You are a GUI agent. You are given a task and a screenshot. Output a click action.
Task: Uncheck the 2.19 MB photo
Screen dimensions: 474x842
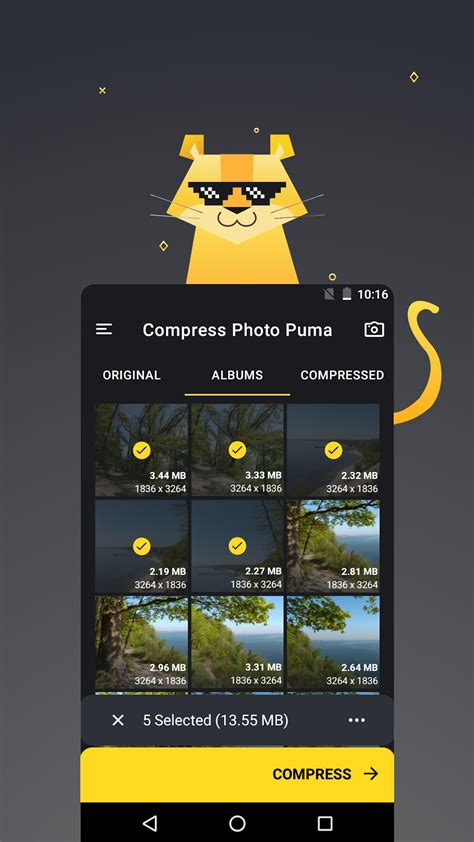click(142, 546)
